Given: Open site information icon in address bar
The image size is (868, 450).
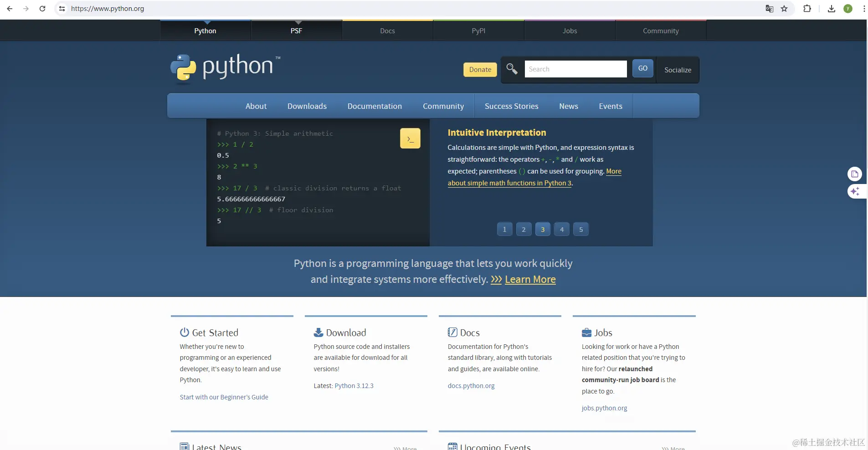Looking at the screenshot, I should tap(62, 9).
